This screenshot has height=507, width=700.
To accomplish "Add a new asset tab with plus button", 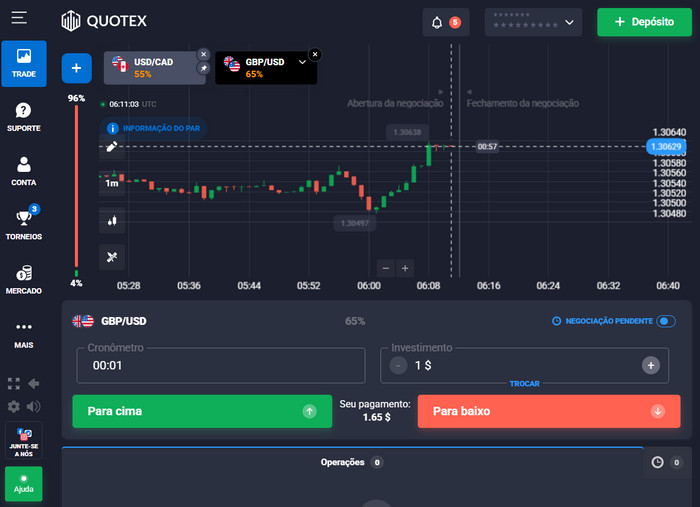I will point(76,68).
